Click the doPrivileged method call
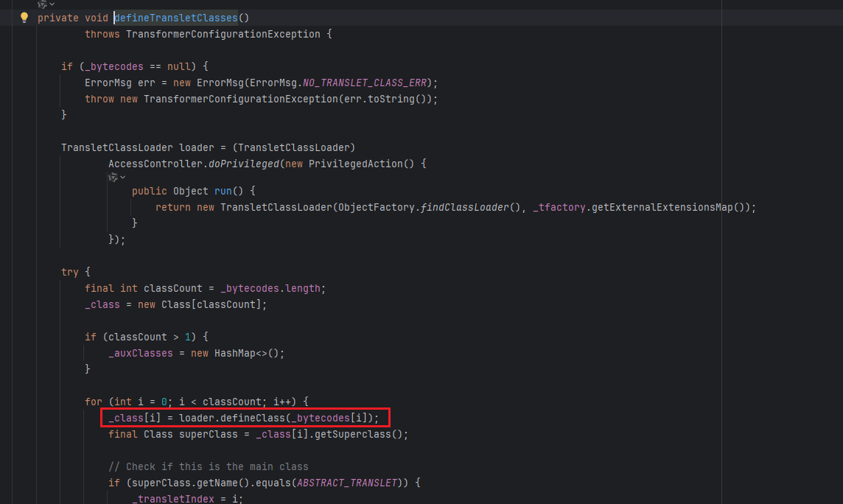 (241, 164)
